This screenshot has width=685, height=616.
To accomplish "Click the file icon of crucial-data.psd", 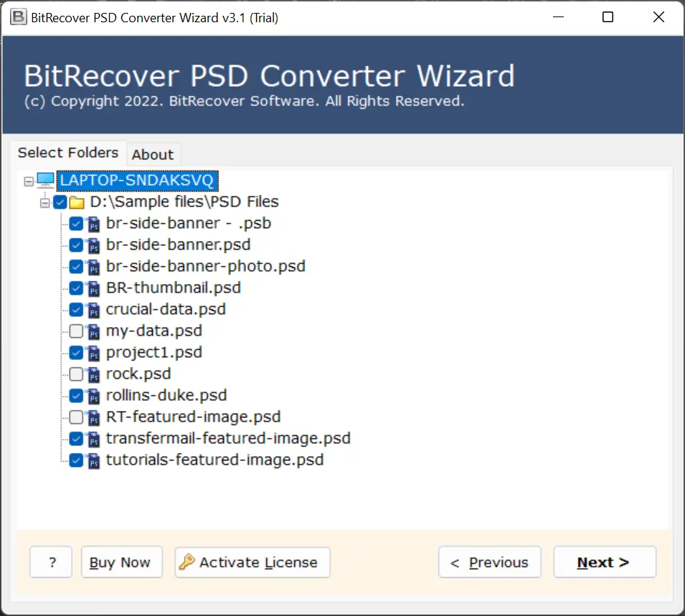I will [x=93, y=310].
